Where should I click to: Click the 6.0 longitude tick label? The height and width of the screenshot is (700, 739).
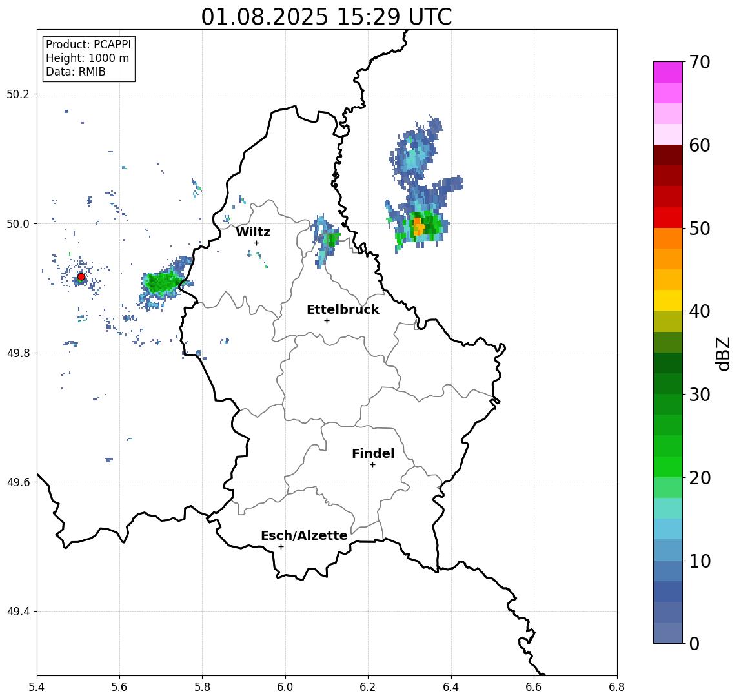pyautogui.click(x=285, y=687)
